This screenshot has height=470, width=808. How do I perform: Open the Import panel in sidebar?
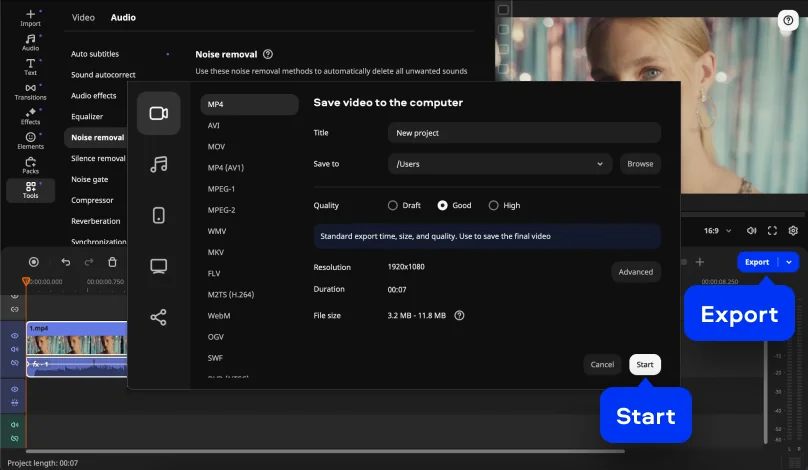[x=30, y=17]
